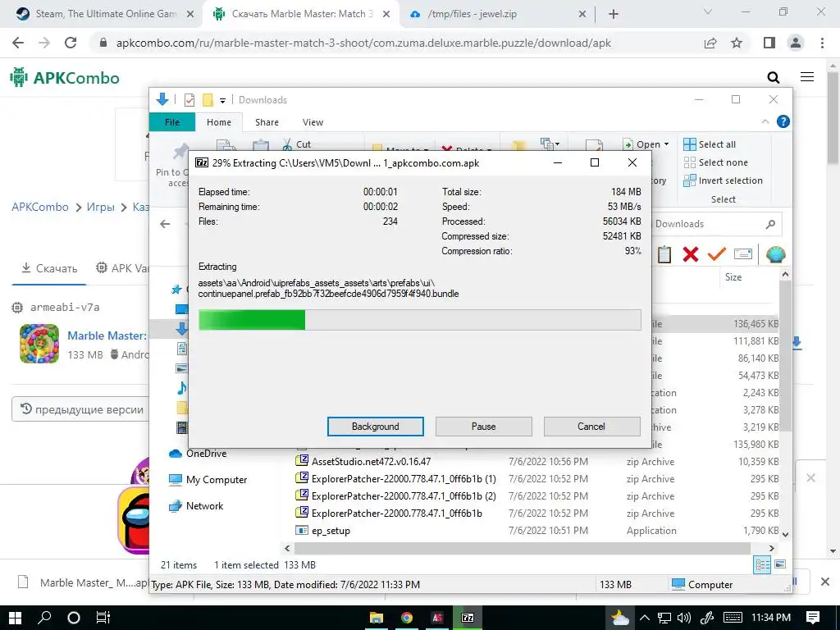This screenshot has height=630, width=840.
Task: Bookmark this page with star icon
Action: pos(737,43)
